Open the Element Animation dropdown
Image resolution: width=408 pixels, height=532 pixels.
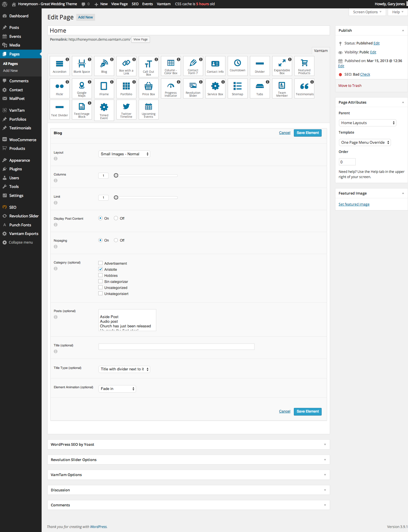click(x=117, y=389)
